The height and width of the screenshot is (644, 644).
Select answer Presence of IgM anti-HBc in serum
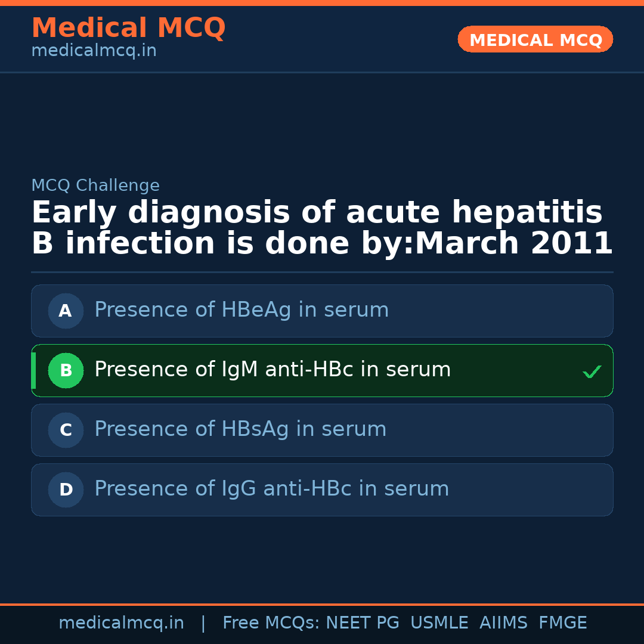(273, 370)
